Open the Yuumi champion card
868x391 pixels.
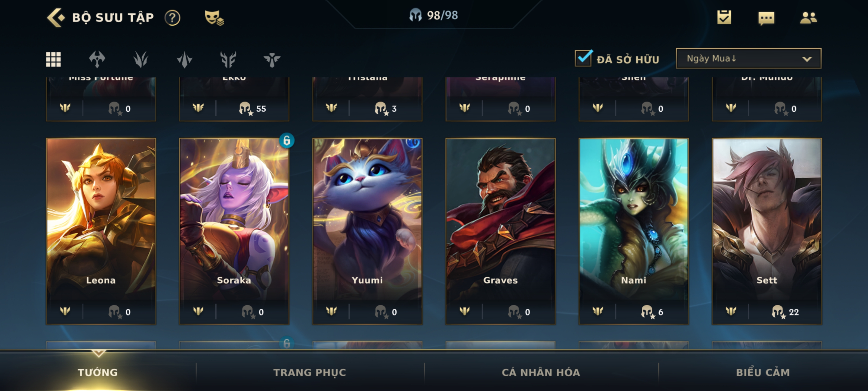point(367,231)
